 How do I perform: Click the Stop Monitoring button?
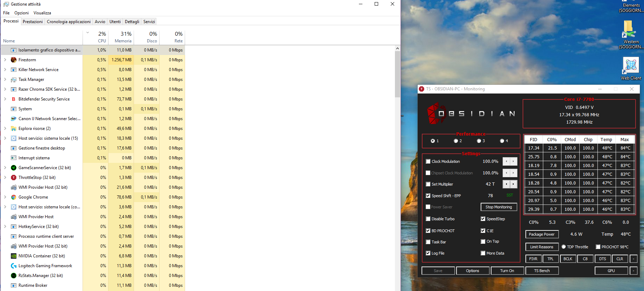tap(498, 207)
